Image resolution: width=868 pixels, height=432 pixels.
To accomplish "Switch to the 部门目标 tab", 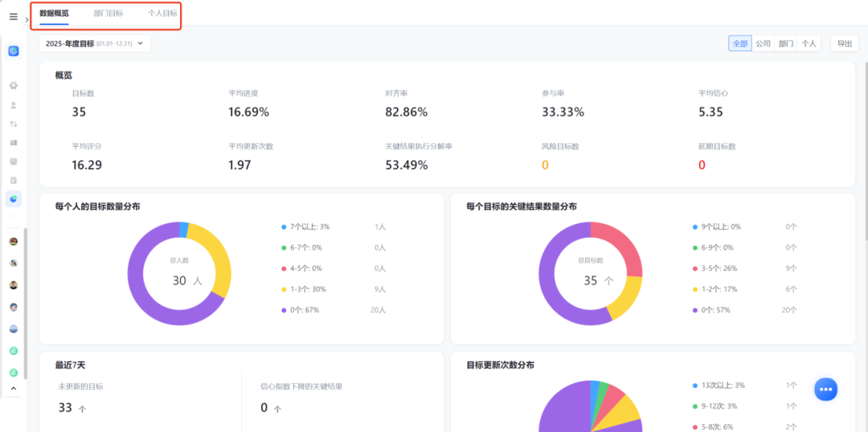I will pos(108,13).
